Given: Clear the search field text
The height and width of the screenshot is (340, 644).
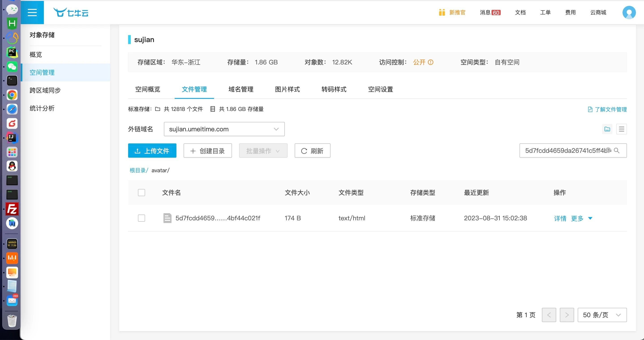Looking at the screenshot, I should [608, 150].
